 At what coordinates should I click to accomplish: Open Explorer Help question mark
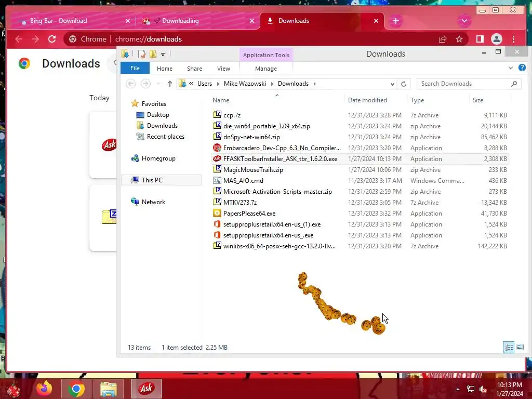[x=522, y=68]
